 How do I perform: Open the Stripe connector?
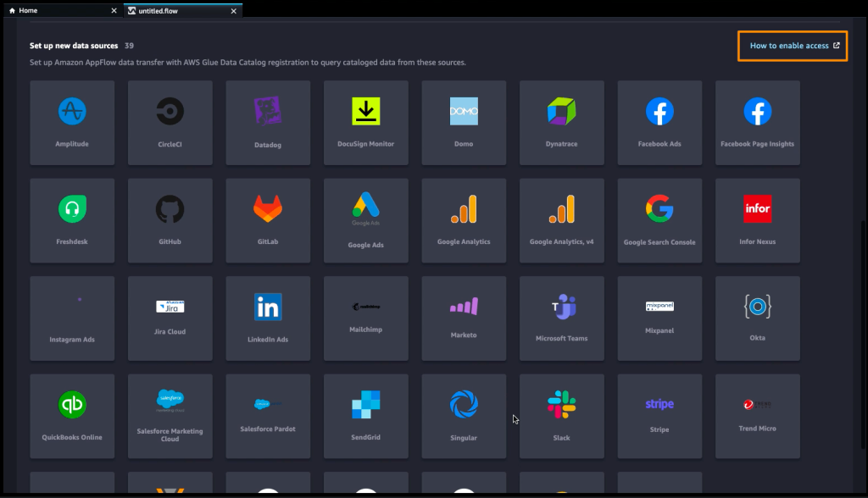(659, 417)
